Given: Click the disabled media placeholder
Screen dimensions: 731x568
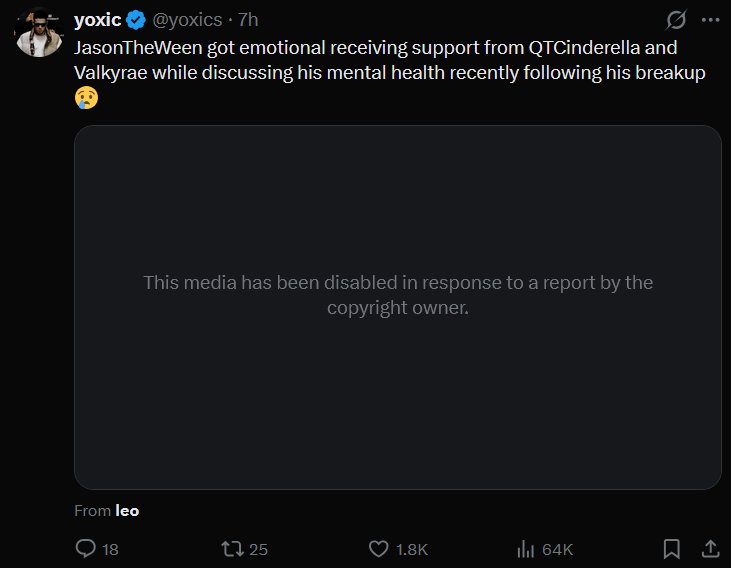Looking at the screenshot, I should coord(398,307).
